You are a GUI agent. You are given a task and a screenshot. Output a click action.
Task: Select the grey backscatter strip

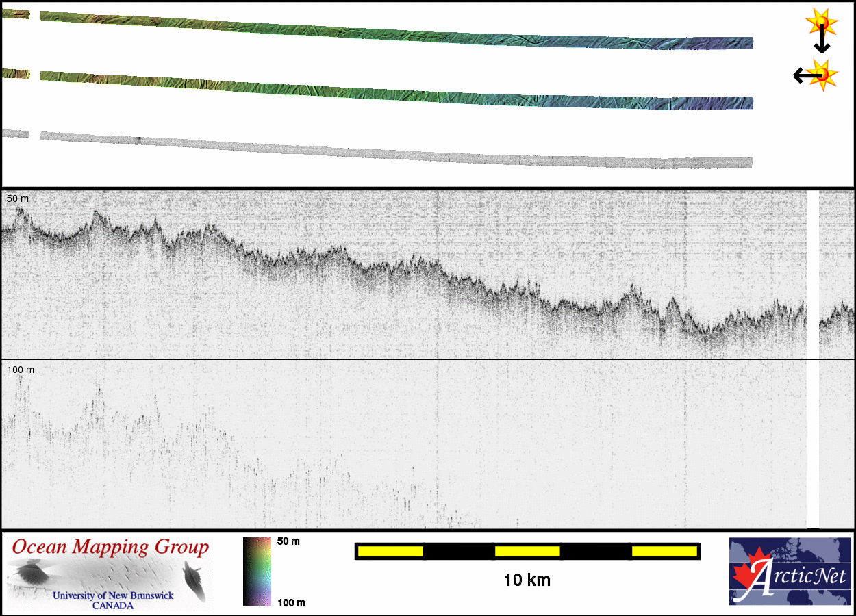(397, 149)
